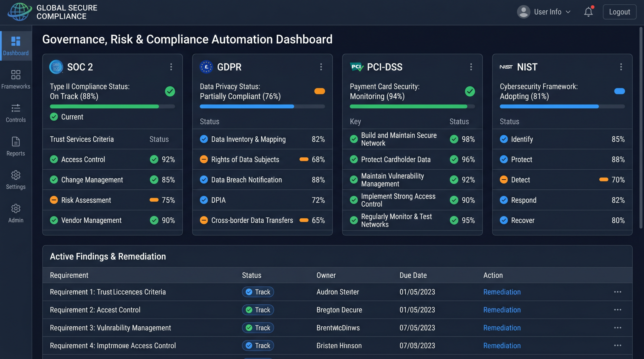Click the orange icon beside Risk Assessment
The image size is (644, 359).
click(54, 200)
